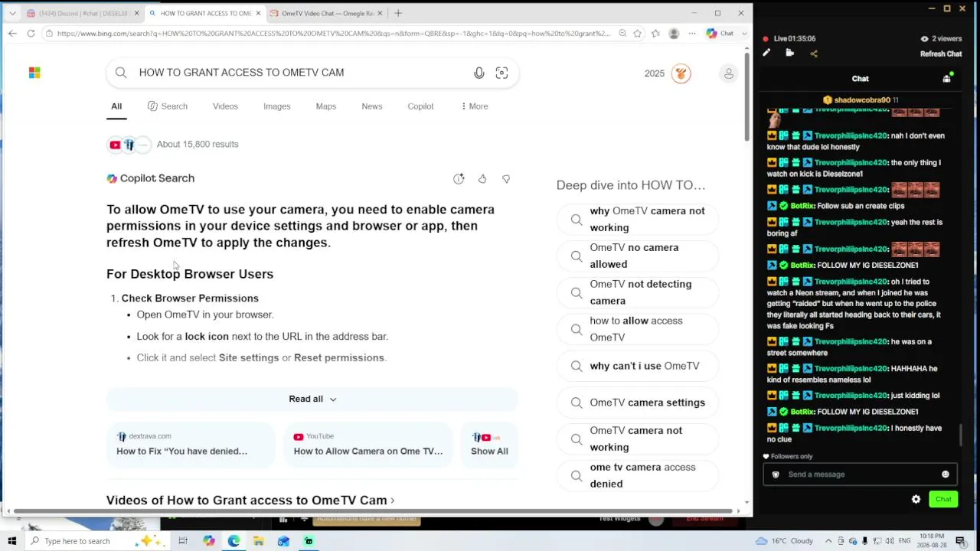
Task: Open the Bing account profile icon
Action: click(x=729, y=73)
